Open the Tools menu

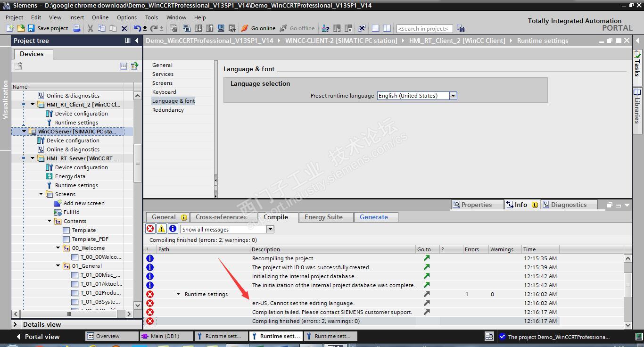click(x=151, y=17)
